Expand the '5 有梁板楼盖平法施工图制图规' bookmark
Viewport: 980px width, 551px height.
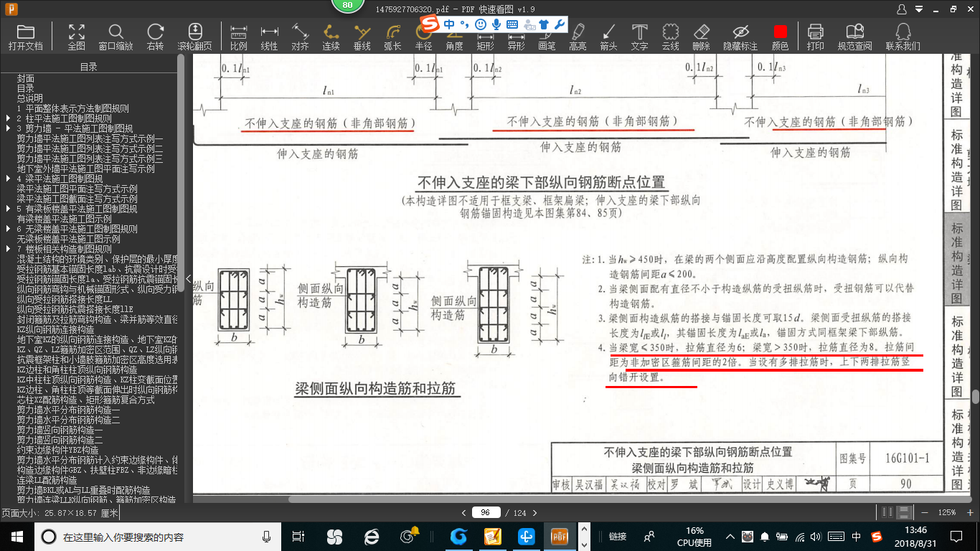8,209
